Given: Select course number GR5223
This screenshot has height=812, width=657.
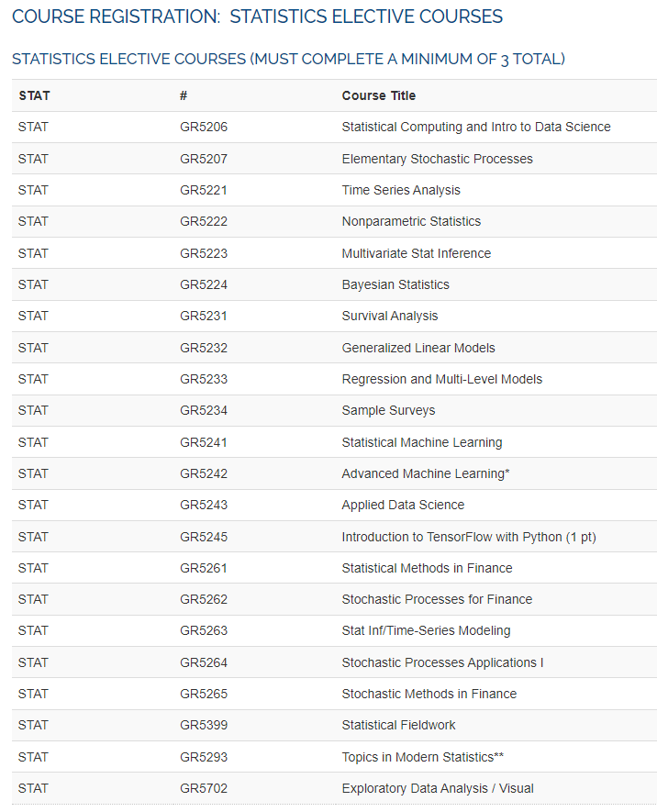Looking at the screenshot, I should [x=203, y=253].
